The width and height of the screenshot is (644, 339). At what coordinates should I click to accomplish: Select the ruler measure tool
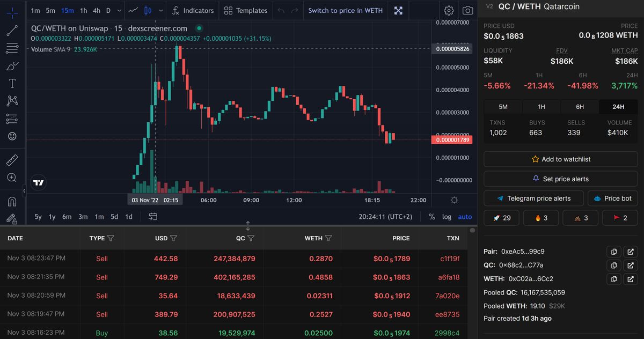coord(12,160)
